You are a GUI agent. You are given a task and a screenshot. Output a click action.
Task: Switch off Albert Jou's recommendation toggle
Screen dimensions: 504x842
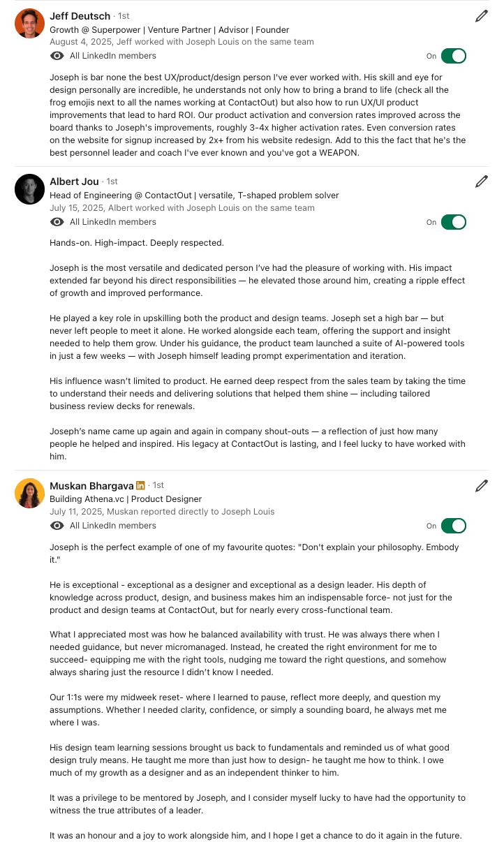(453, 222)
